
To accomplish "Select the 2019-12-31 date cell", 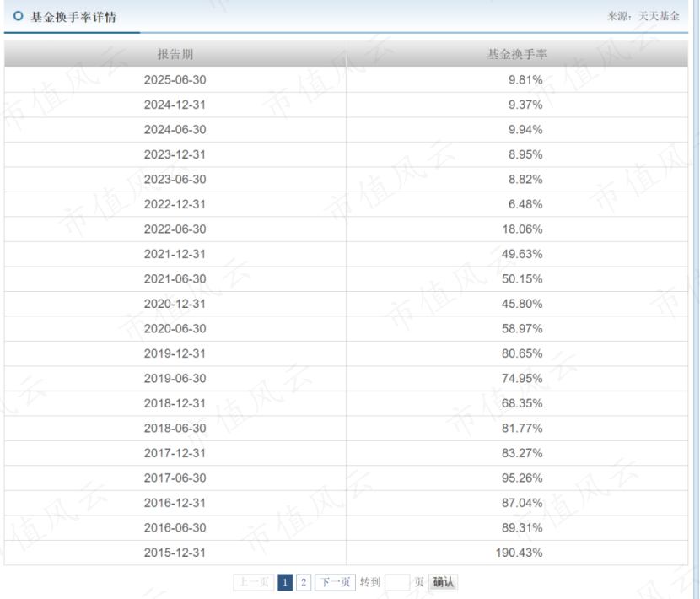I will click(x=175, y=354).
